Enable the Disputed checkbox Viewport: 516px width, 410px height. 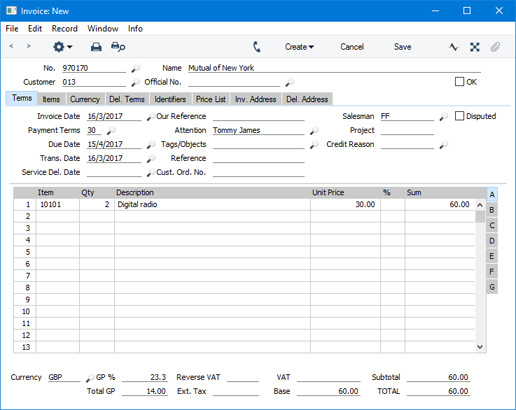[459, 116]
